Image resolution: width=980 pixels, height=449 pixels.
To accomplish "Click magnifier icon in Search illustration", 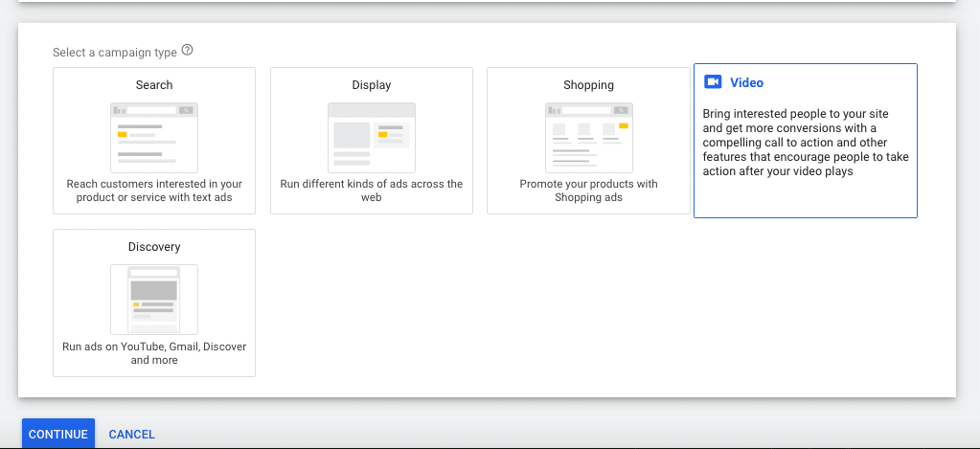I will pyautogui.click(x=186, y=110).
